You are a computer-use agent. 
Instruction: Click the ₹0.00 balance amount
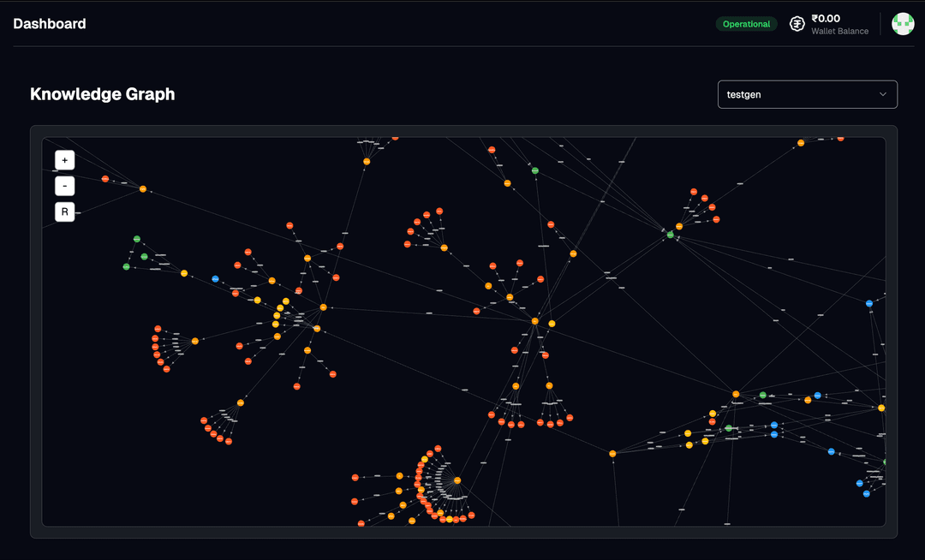[826, 17]
